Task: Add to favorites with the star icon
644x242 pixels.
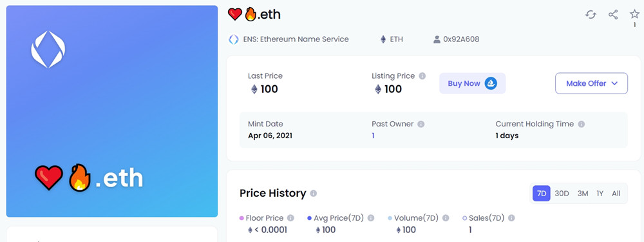Action: click(634, 14)
